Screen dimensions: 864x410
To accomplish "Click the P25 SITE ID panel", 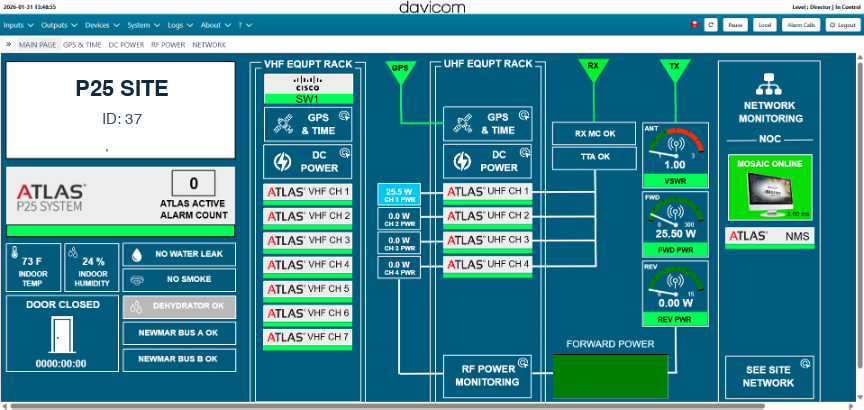I will (121, 110).
